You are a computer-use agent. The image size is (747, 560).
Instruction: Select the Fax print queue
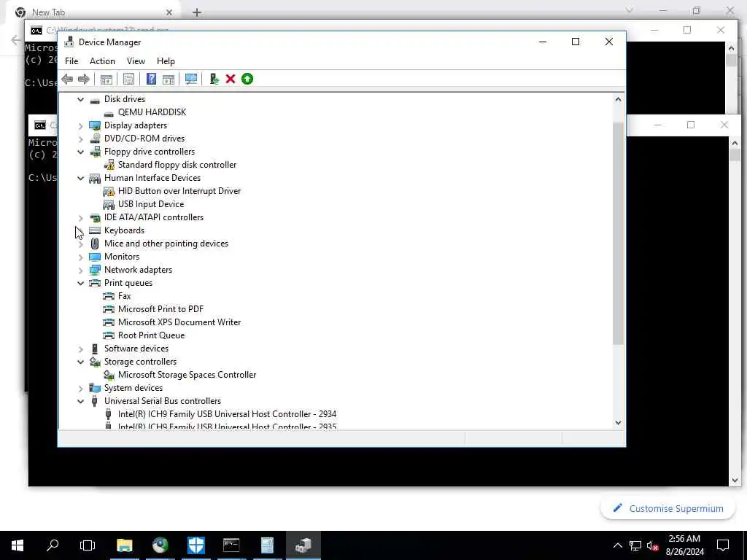(124, 296)
